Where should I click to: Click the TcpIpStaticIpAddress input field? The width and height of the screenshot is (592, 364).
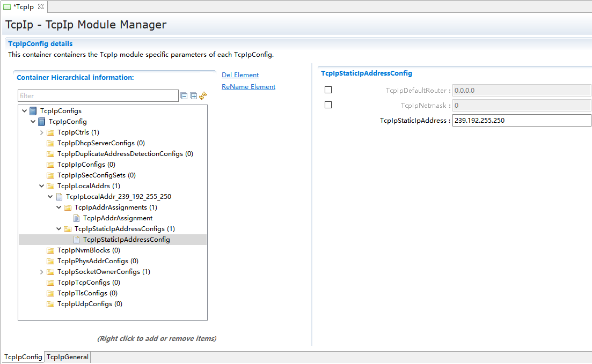(x=521, y=121)
